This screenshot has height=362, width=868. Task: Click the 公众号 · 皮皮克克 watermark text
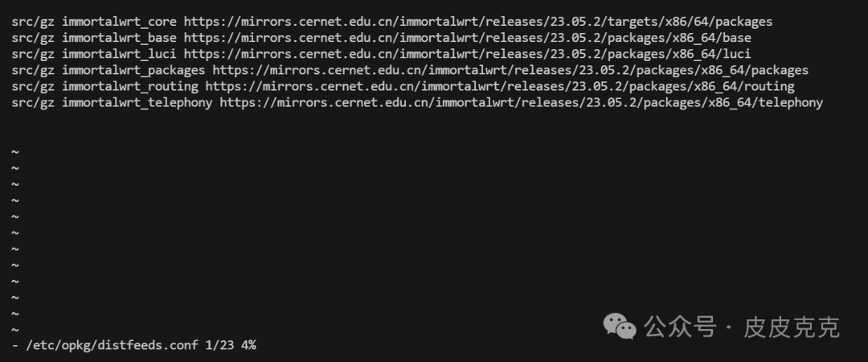tap(742, 327)
